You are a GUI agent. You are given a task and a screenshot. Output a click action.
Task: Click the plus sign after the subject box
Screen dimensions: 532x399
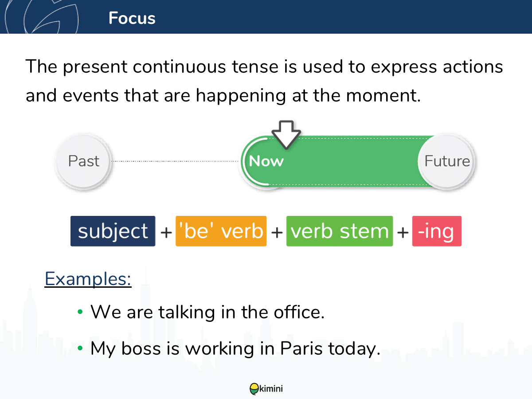165,232
